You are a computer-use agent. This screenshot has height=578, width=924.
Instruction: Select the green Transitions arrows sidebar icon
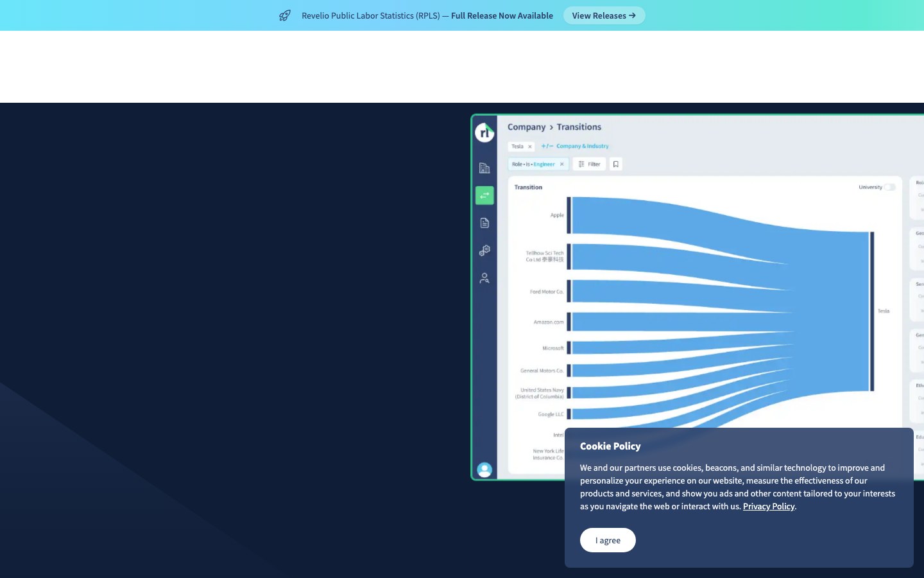[x=484, y=195]
